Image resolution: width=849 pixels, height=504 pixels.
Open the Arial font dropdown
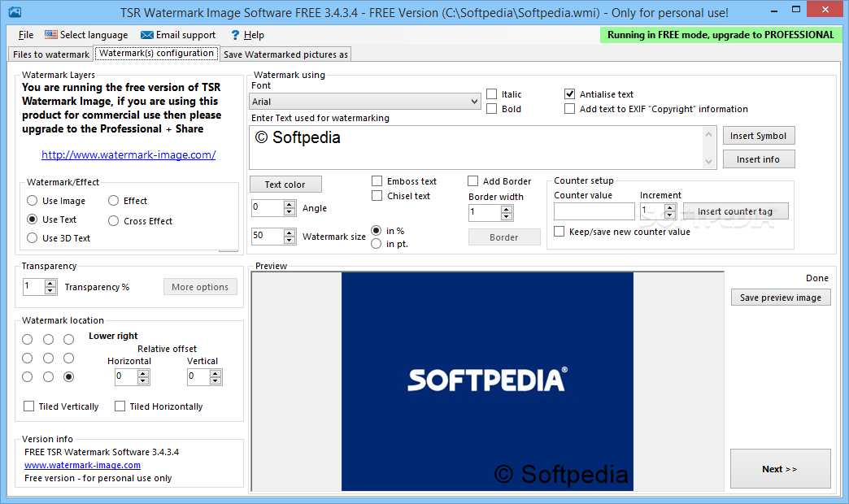[x=365, y=102]
